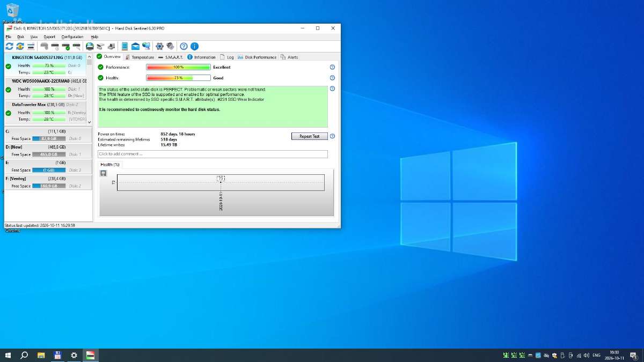
Task: Click the taskbar clock showing 16:30
Action: click(614, 355)
